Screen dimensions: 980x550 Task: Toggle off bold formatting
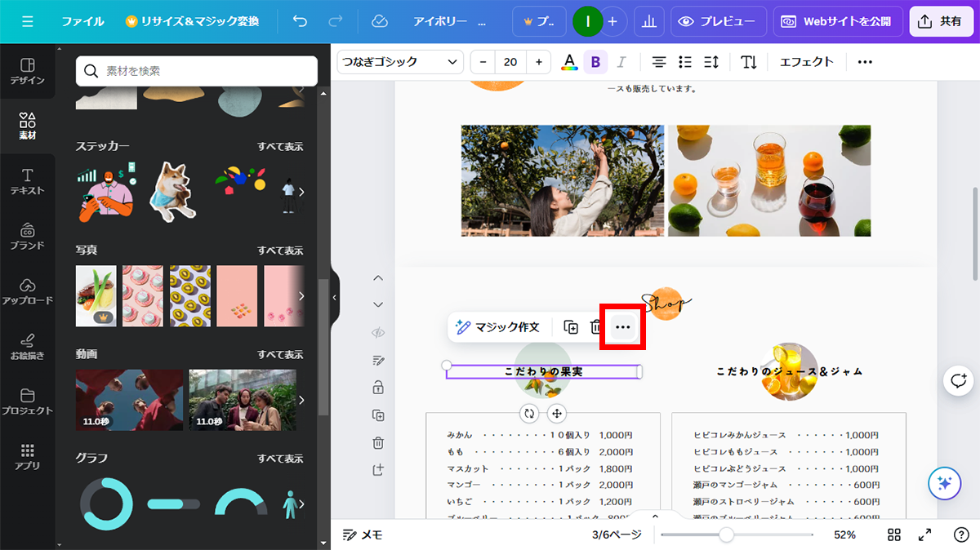(x=595, y=62)
